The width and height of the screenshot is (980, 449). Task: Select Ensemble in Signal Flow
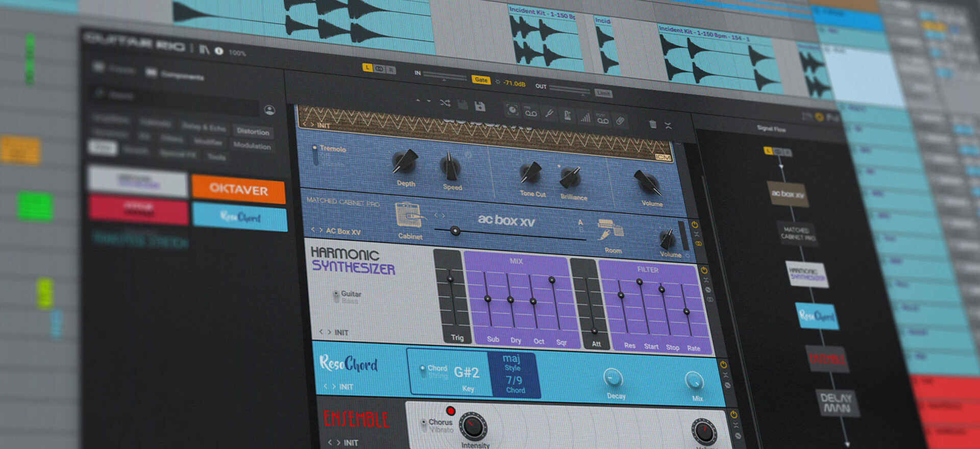click(x=827, y=359)
